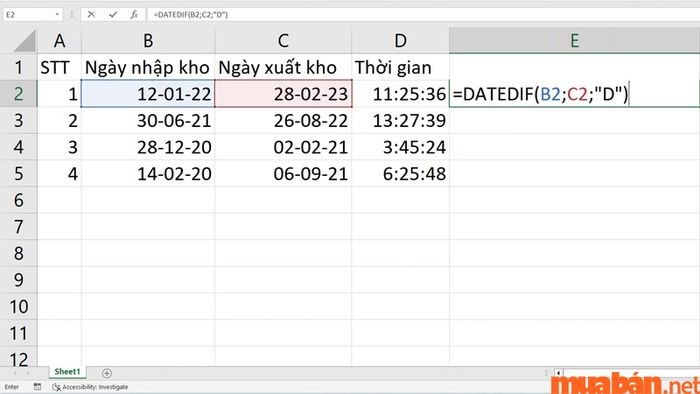The image size is (700, 394).
Task: Open the Insert Function fx dialog
Action: tap(134, 14)
